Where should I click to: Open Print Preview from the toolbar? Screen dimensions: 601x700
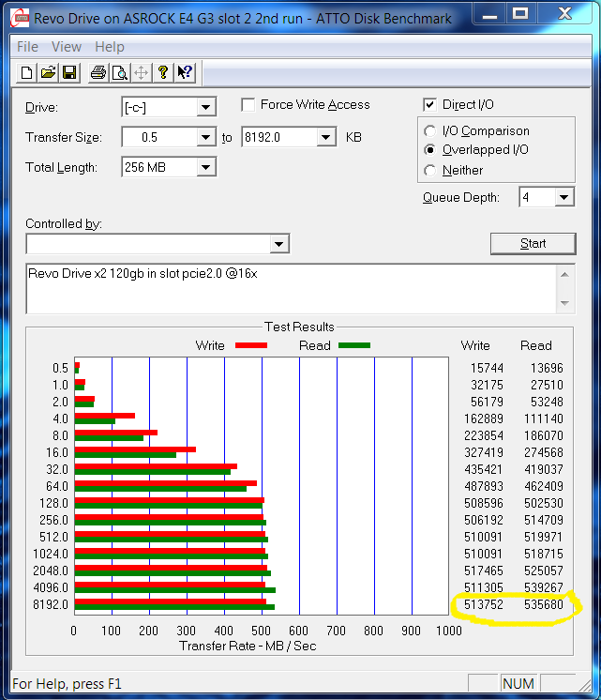[119, 72]
